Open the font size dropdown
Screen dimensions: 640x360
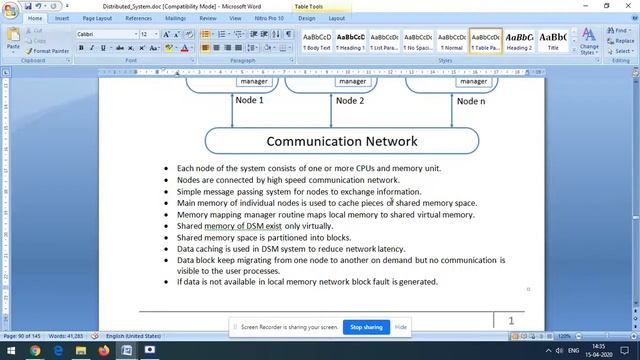tap(156, 35)
